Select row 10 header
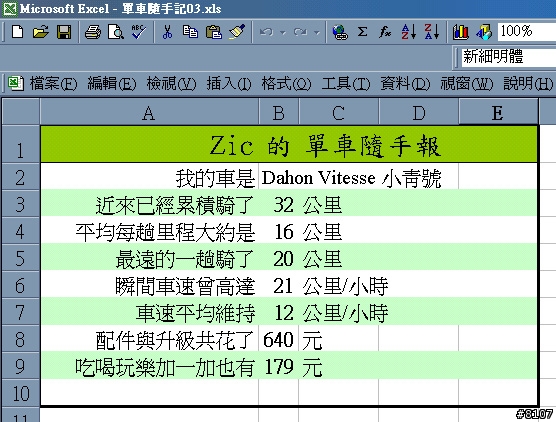The width and height of the screenshot is (556, 422). point(21,392)
